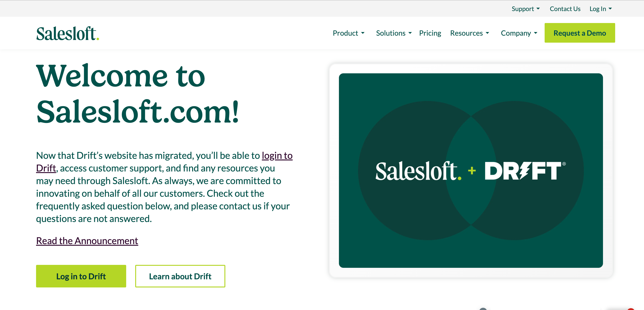
Task: Click the Learn about Drift button
Action: [180, 276]
